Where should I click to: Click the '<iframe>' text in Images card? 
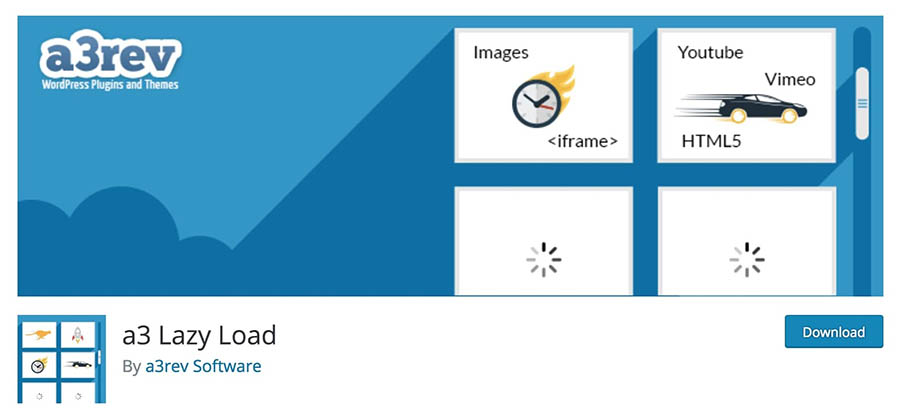click(583, 141)
